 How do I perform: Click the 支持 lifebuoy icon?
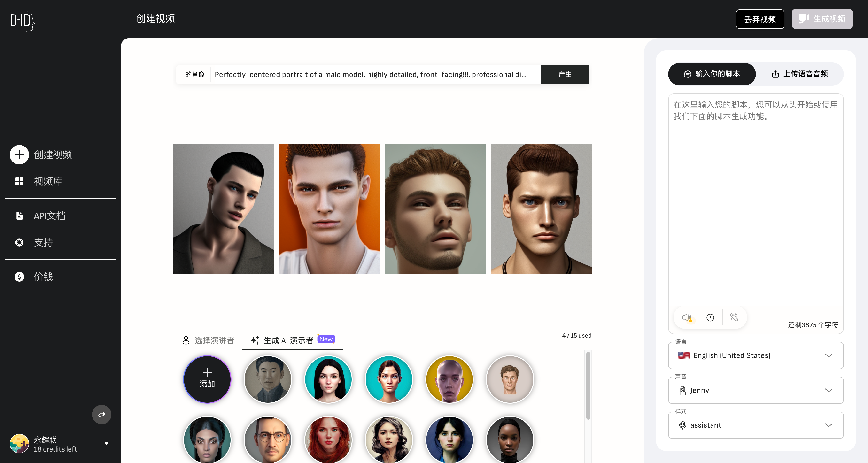click(x=19, y=242)
